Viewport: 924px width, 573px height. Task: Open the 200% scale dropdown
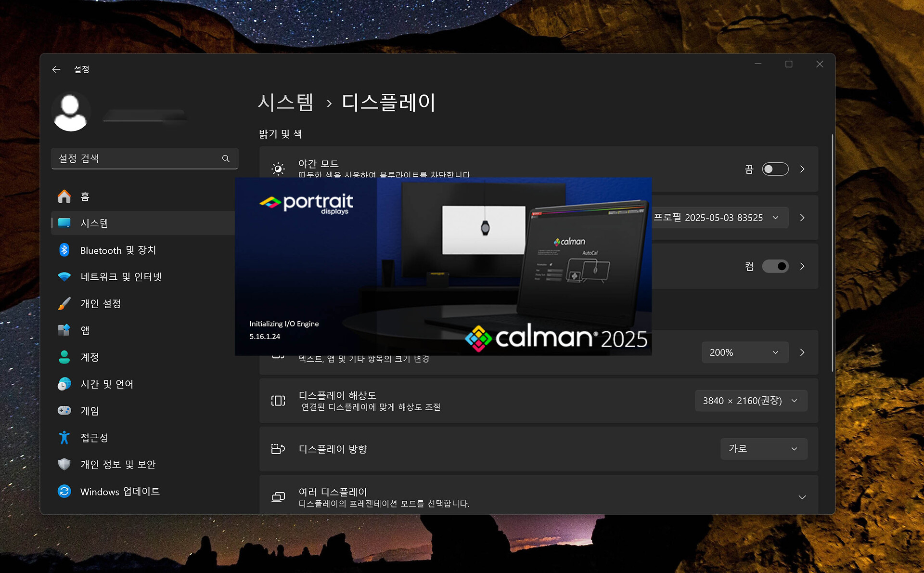[744, 352]
